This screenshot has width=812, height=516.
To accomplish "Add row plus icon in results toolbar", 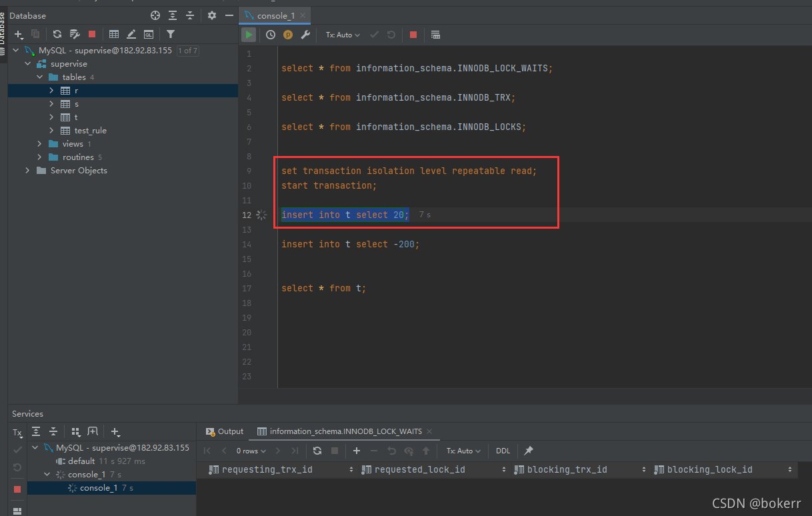I will 357,451.
